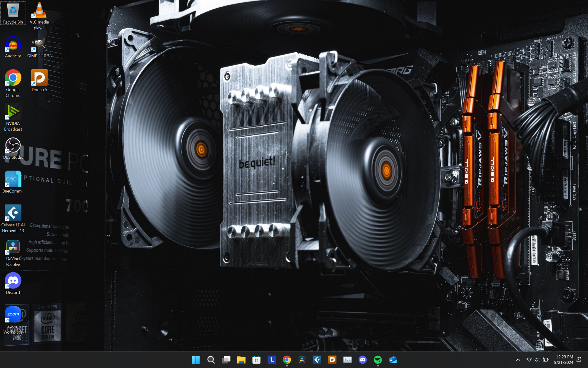Open File Explorer from the taskbar
The width and height of the screenshot is (588, 368).
pos(241,359)
